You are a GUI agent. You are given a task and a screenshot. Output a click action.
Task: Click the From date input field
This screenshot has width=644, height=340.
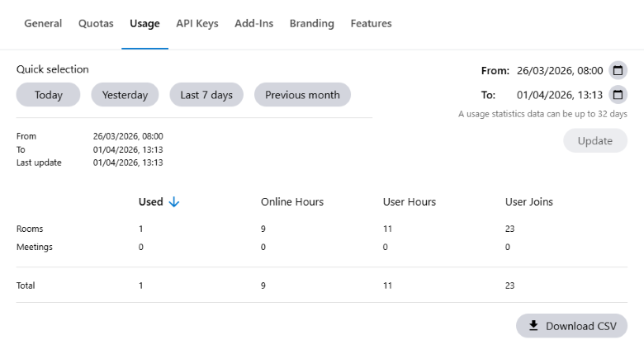coord(560,70)
